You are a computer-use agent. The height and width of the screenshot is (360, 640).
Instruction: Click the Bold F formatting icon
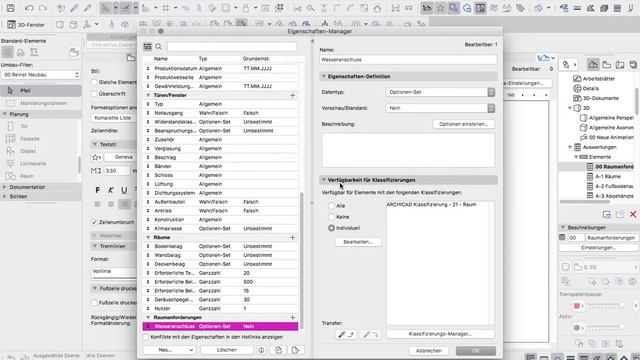click(98, 190)
